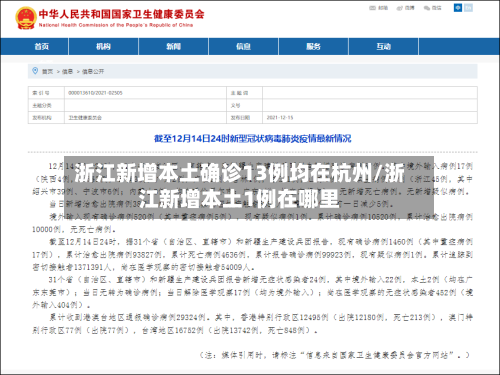This screenshot has height=375, width=500.
Task: Open the 服务 navigation tab
Action: 313,46
